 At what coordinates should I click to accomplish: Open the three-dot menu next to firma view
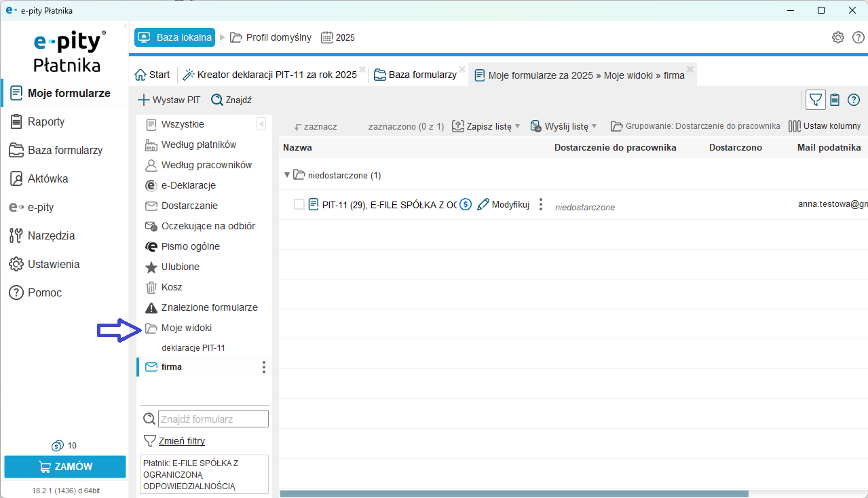click(264, 367)
